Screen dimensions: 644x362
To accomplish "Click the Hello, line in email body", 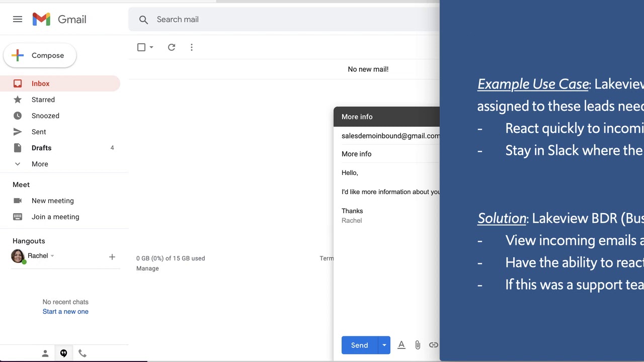I will pos(350,173).
